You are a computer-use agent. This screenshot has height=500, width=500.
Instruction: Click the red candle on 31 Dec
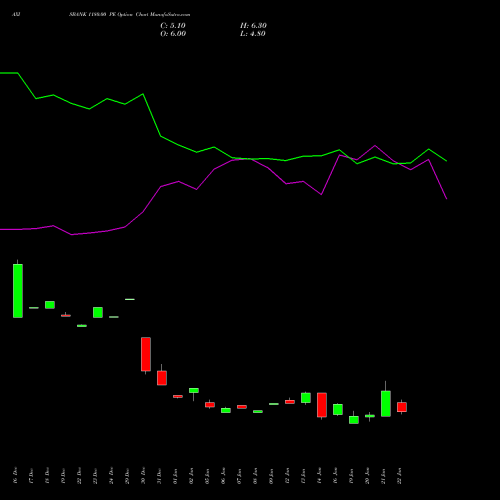[x=162, y=378]
